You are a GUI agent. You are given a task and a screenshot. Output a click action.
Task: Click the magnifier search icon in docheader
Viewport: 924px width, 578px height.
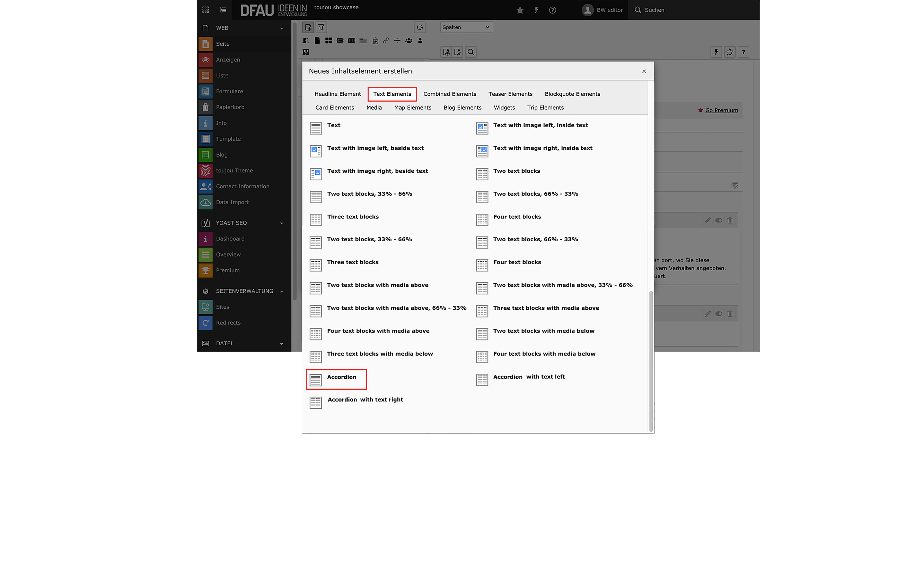point(471,52)
